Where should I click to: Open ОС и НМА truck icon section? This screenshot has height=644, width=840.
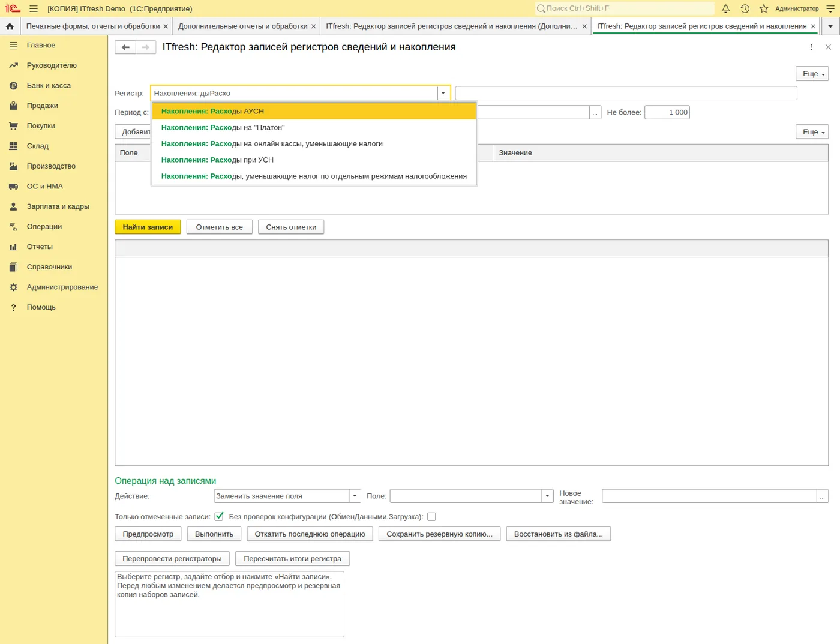click(x=13, y=187)
